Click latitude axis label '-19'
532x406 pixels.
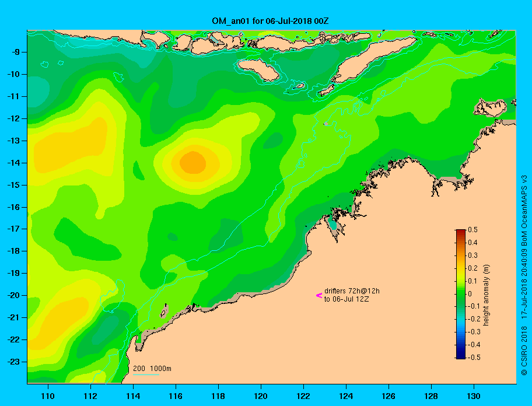[x=14, y=273]
